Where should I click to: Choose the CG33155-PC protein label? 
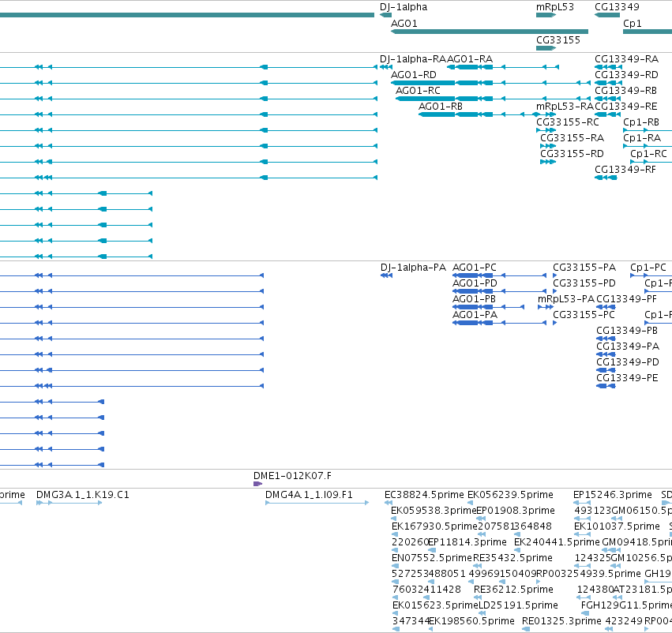click(584, 315)
